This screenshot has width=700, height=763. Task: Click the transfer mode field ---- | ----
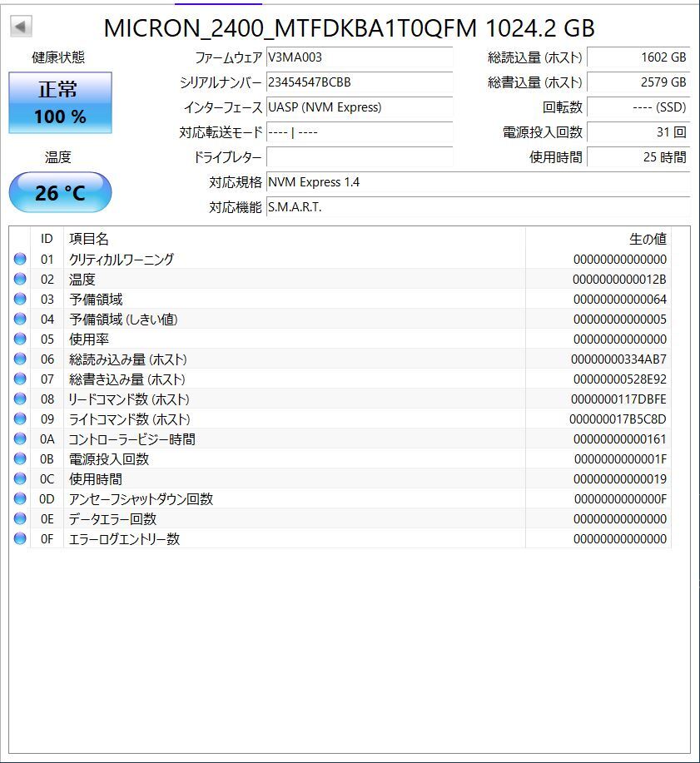(x=360, y=132)
